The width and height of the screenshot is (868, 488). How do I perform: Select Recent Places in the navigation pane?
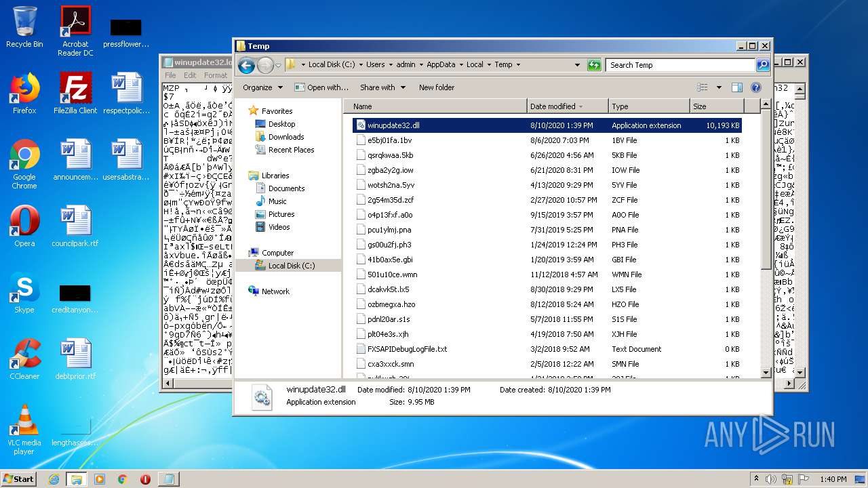pos(291,150)
